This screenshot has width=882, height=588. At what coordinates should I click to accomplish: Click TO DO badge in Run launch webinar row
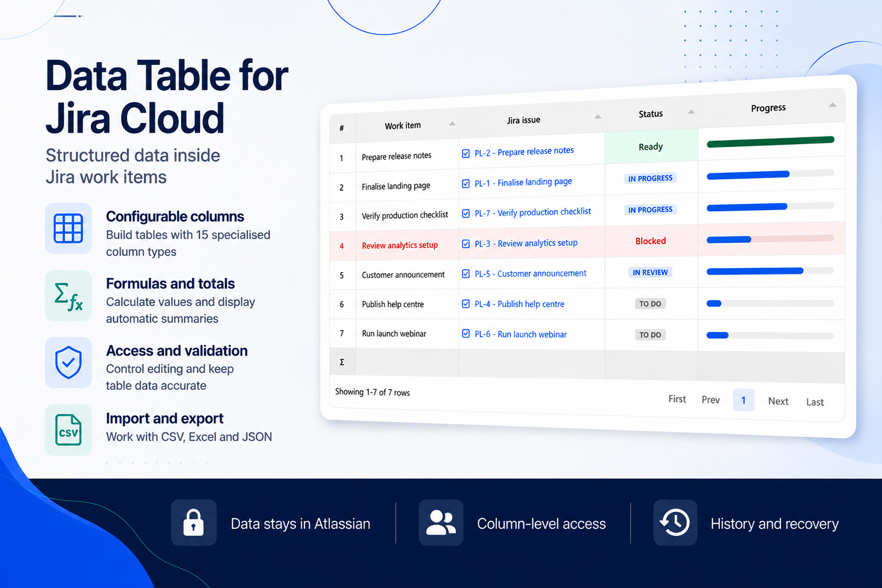coord(650,335)
